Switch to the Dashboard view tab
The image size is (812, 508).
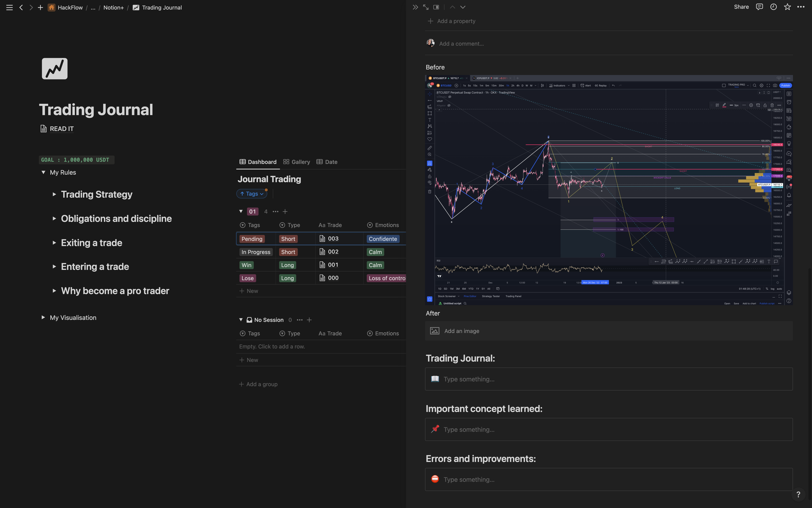coord(258,162)
